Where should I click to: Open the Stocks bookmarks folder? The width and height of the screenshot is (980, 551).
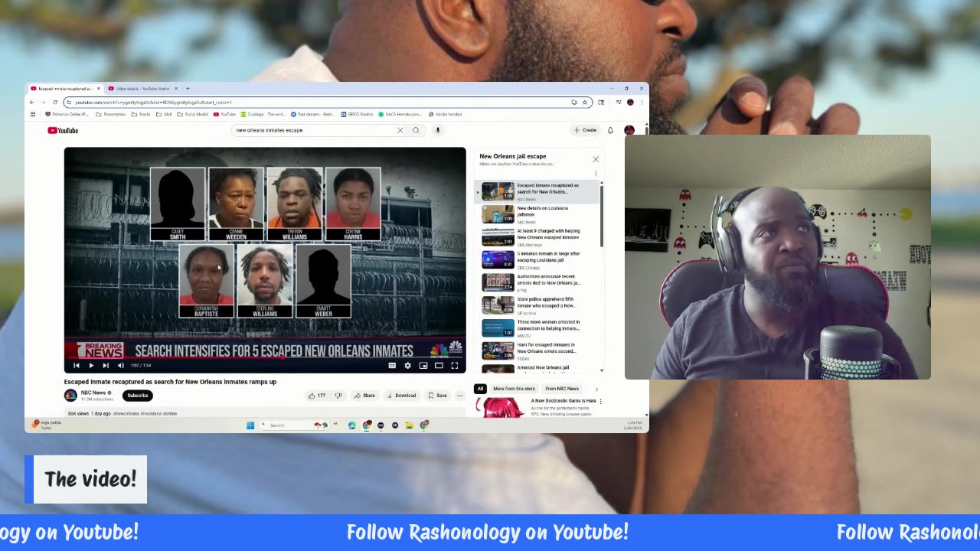point(141,114)
